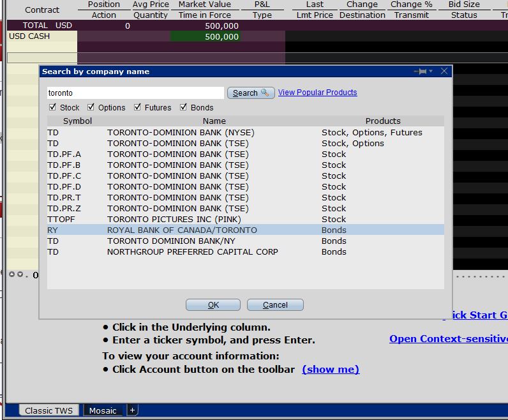Click the Status column header
This screenshot has width=508, height=420.
tap(464, 15)
